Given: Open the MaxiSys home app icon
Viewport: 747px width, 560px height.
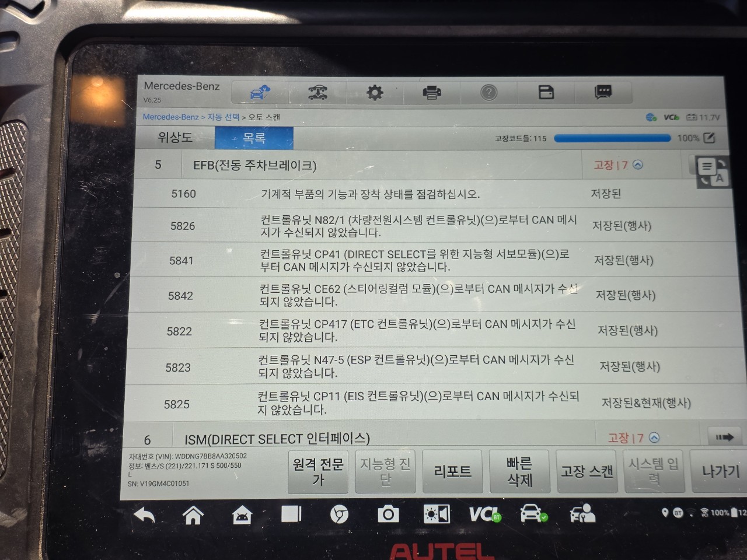Looking at the screenshot, I should tap(242, 515).
